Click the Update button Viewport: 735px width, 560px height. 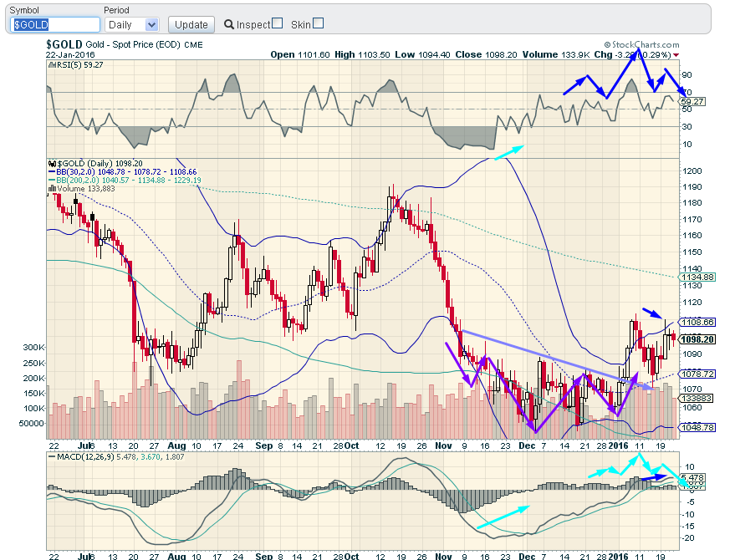tap(191, 25)
